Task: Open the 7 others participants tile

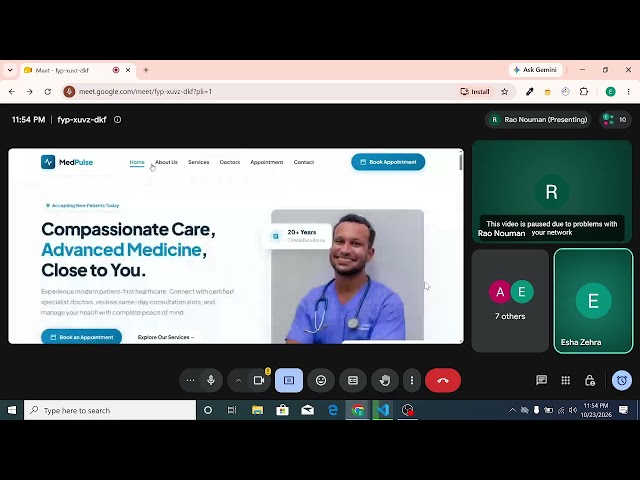Action: click(x=510, y=301)
